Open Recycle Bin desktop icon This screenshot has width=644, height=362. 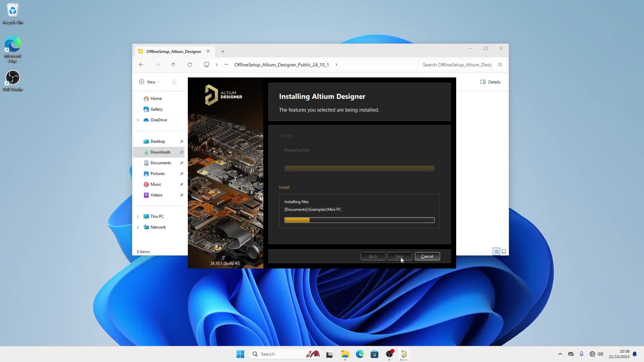(13, 14)
